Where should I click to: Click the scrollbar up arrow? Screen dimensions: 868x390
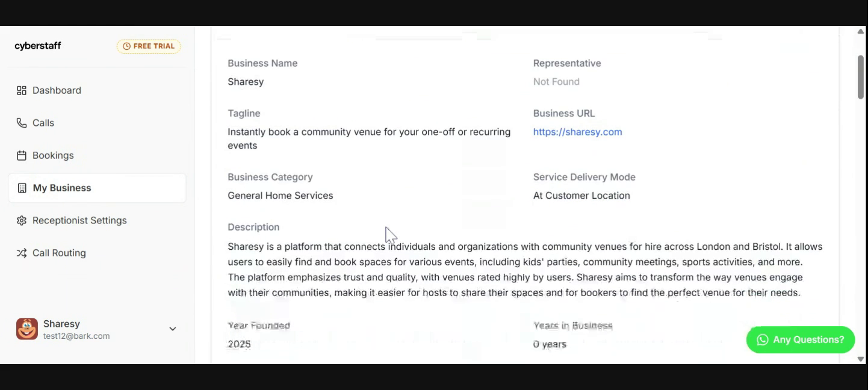(x=861, y=31)
